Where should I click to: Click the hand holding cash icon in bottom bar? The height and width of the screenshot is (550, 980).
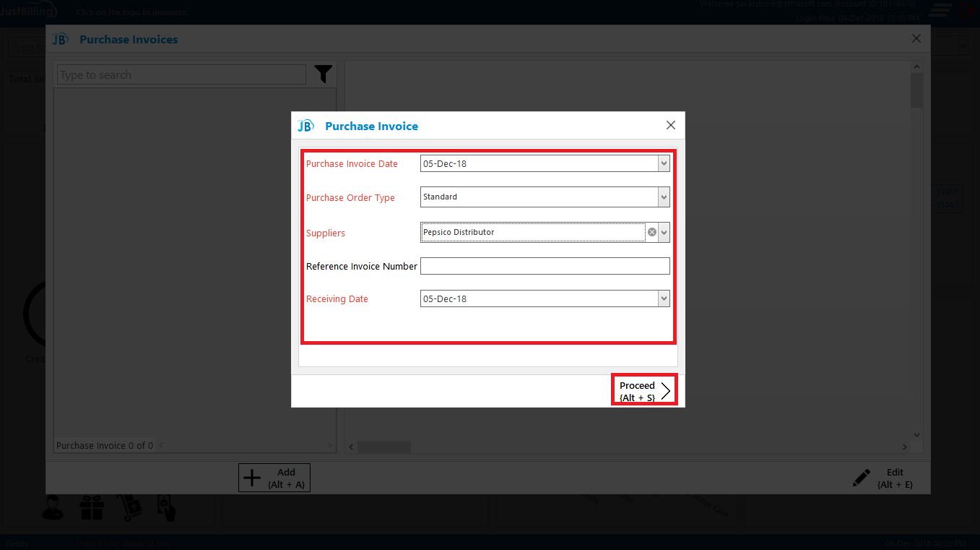pos(165,508)
